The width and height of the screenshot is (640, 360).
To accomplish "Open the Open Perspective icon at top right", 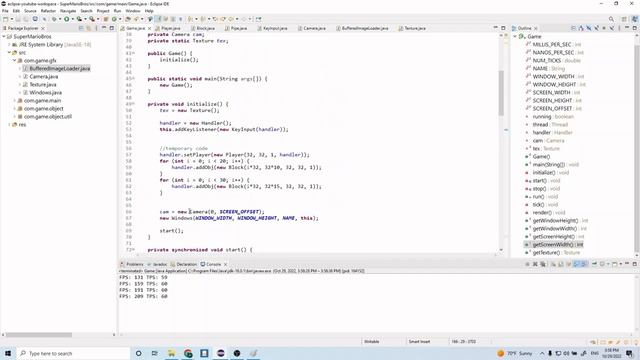I will (624, 19).
